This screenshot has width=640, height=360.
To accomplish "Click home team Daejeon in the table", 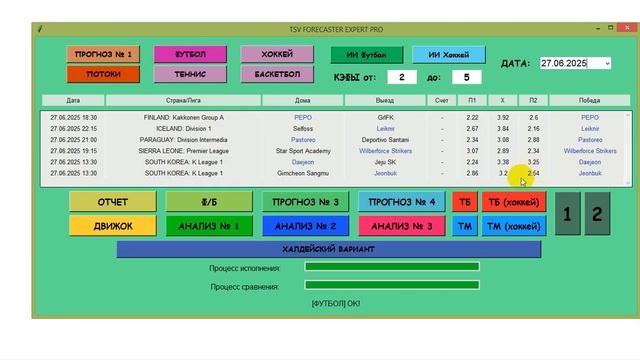I will point(303,162).
